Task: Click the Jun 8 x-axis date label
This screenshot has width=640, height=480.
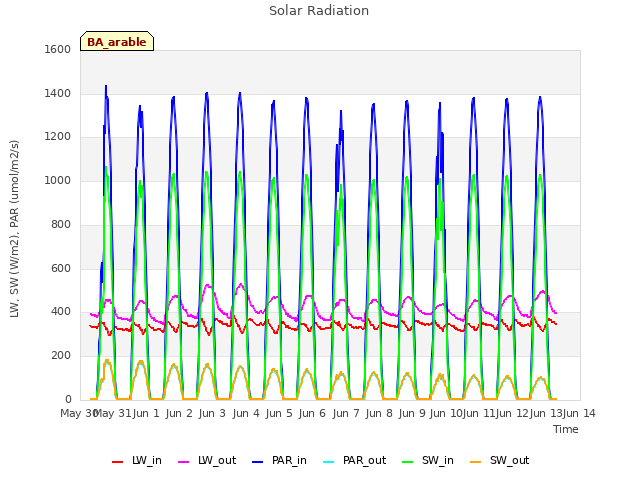Action: 379,413
